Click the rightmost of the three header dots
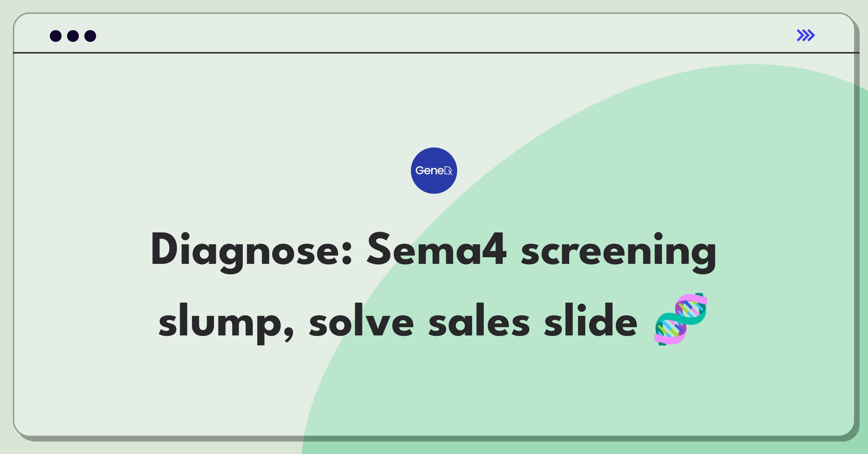 pos(90,36)
